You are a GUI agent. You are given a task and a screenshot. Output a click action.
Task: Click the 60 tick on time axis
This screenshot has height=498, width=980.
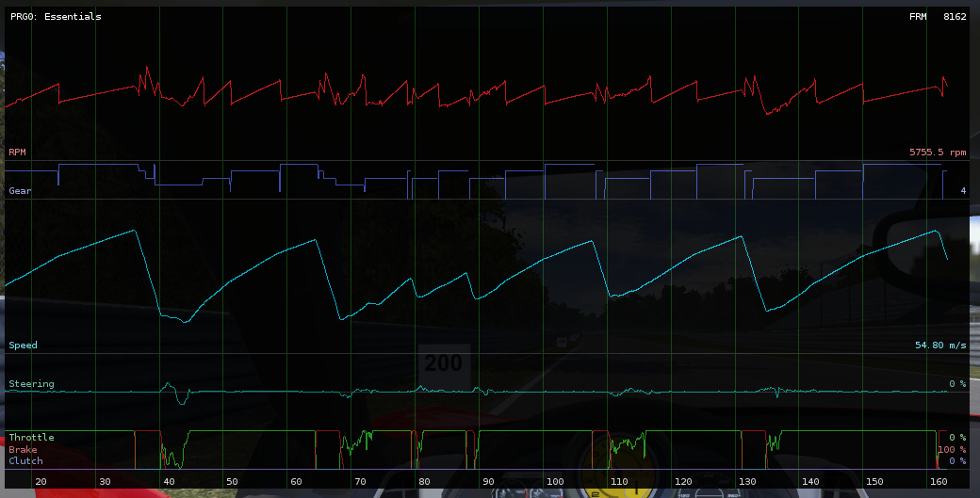296,482
